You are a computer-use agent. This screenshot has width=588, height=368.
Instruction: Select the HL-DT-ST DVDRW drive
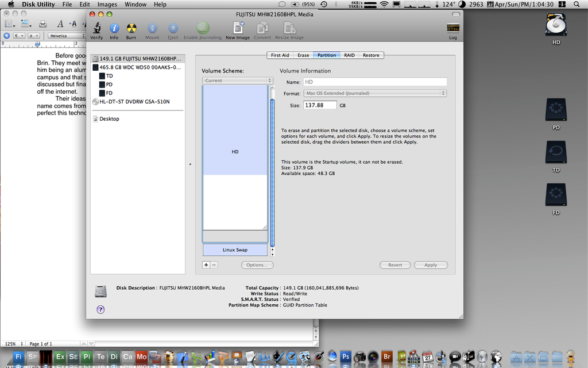pos(134,102)
